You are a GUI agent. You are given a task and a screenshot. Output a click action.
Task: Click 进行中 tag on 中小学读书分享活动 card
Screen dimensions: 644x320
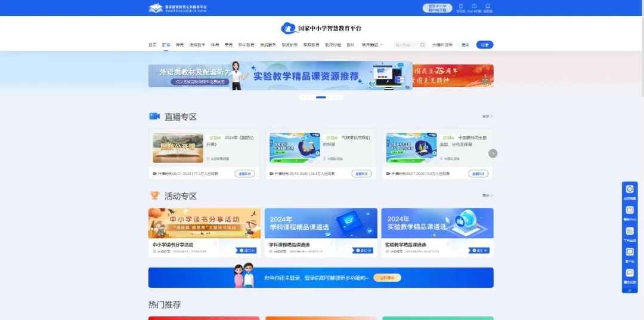click(x=246, y=250)
